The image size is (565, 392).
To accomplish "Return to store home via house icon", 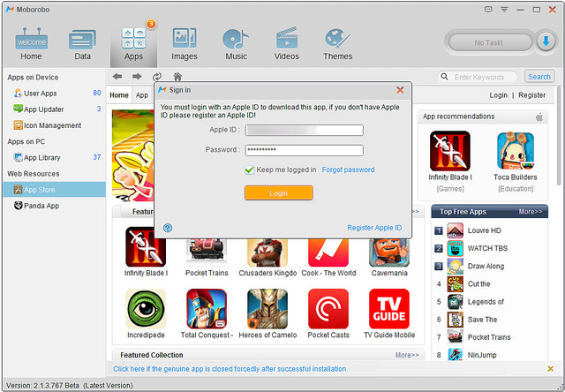I will point(177,77).
